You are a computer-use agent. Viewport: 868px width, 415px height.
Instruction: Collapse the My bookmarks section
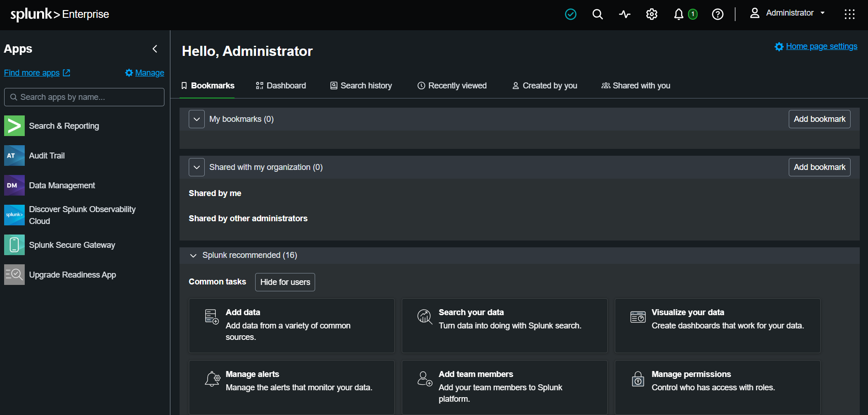197,119
